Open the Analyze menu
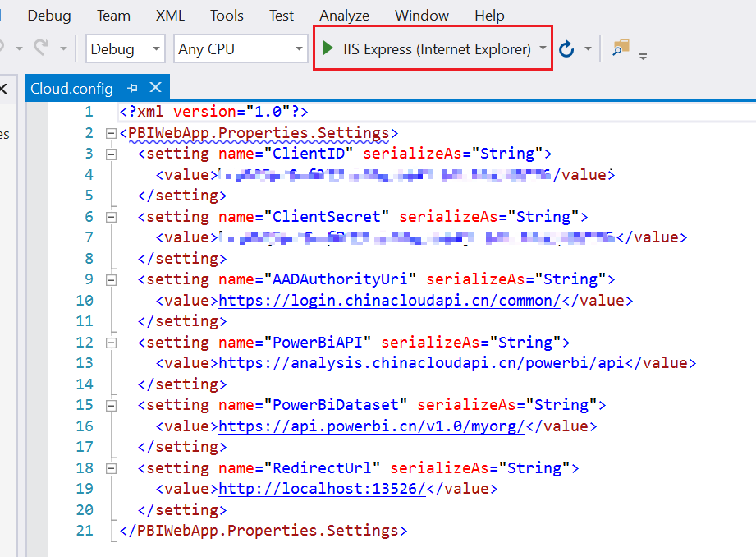756x557 pixels. click(x=344, y=16)
